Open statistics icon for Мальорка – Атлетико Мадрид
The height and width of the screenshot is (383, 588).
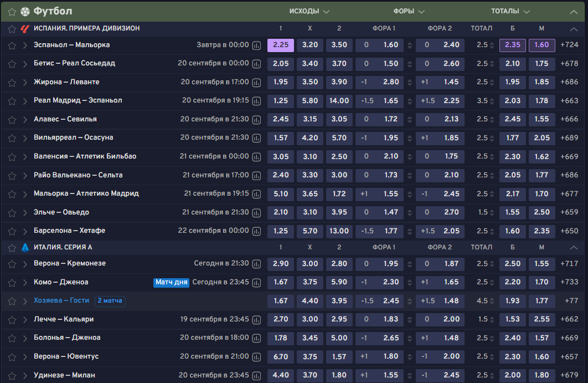coord(256,195)
